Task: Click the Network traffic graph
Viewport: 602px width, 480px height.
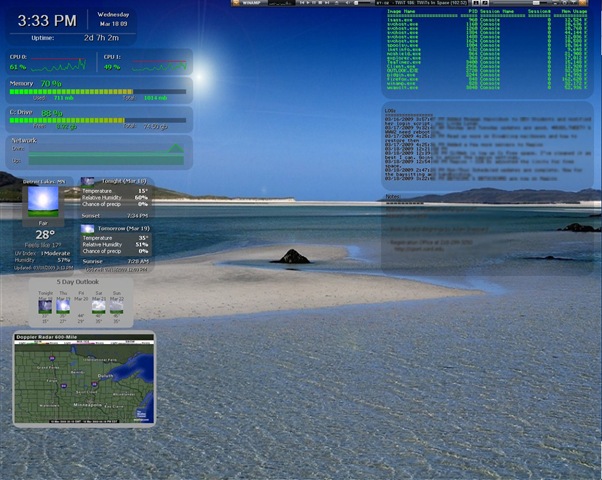Action: pyautogui.click(x=106, y=154)
